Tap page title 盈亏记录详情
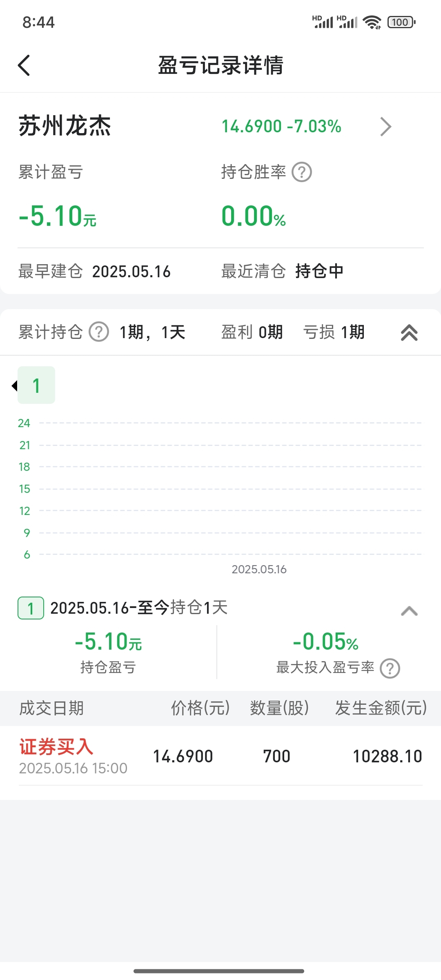Image resolution: width=441 pixels, height=980 pixels. coord(220,65)
